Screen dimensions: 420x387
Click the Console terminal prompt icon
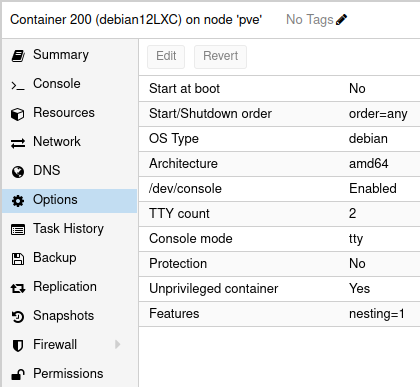pos(18,86)
